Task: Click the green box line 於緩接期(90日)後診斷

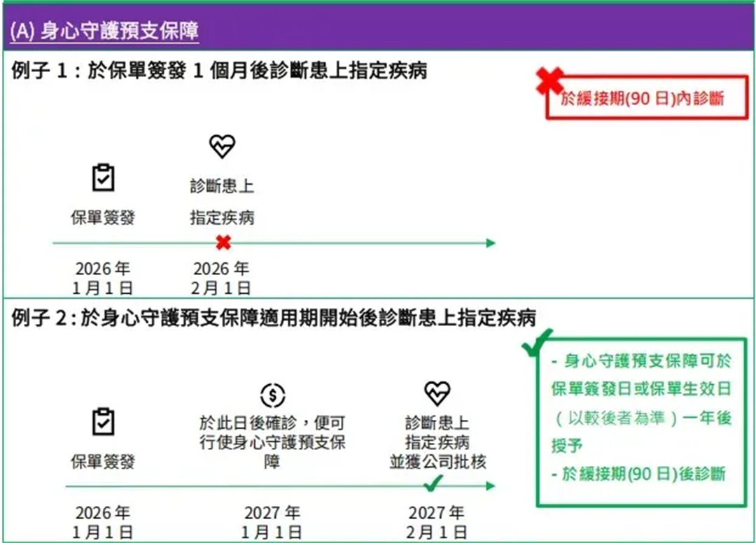Action: 643,474
